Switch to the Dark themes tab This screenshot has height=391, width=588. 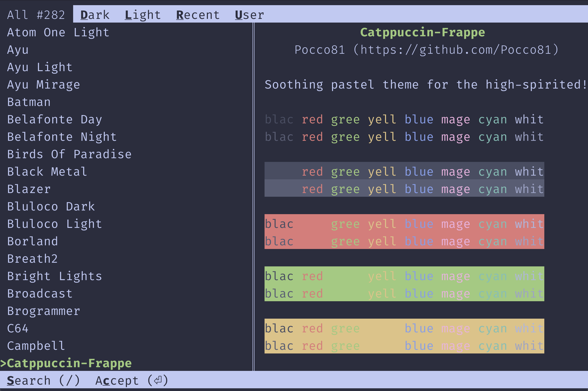click(95, 15)
